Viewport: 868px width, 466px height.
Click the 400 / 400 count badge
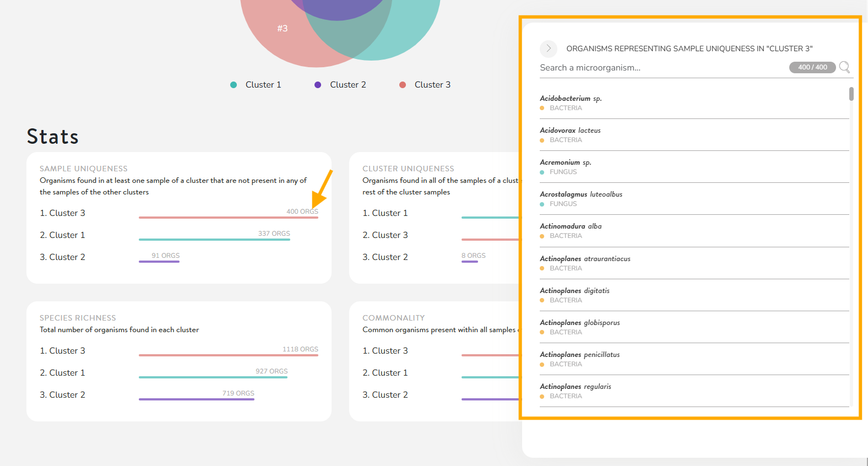(812, 67)
